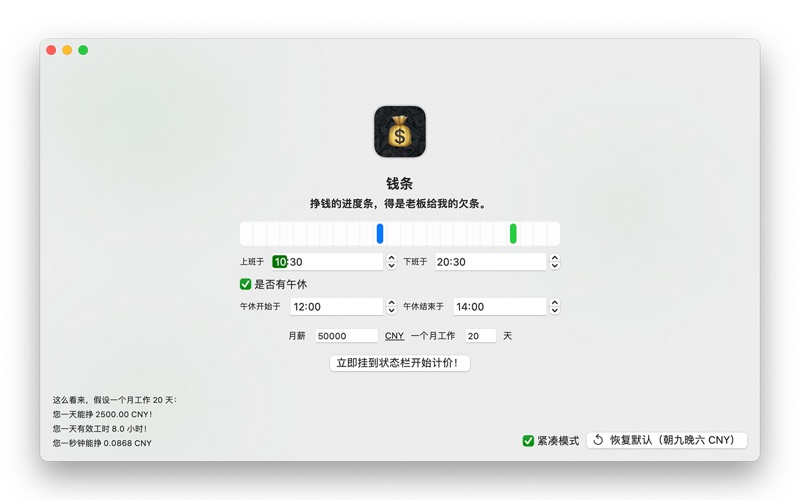Image resolution: width=800 pixels, height=500 pixels.
Task: Click 恢复默认（朝九晚六 CNY）reset button
Action: point(666,440)
